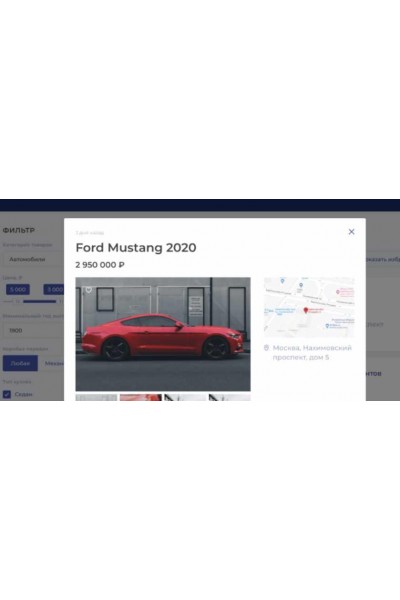400x600 pixels.
Task: Toggle the Седан checkbox
Action: [7, 394]
